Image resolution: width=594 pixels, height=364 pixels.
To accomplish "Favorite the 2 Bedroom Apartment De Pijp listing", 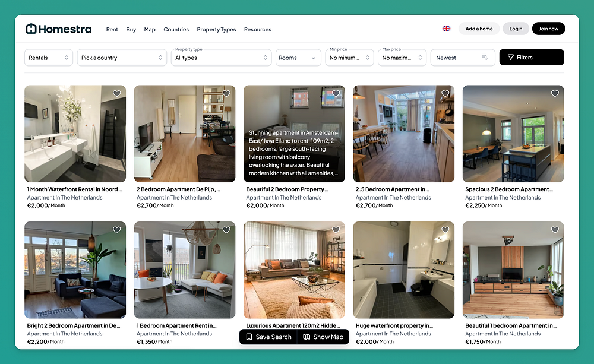I will [226, 94].
